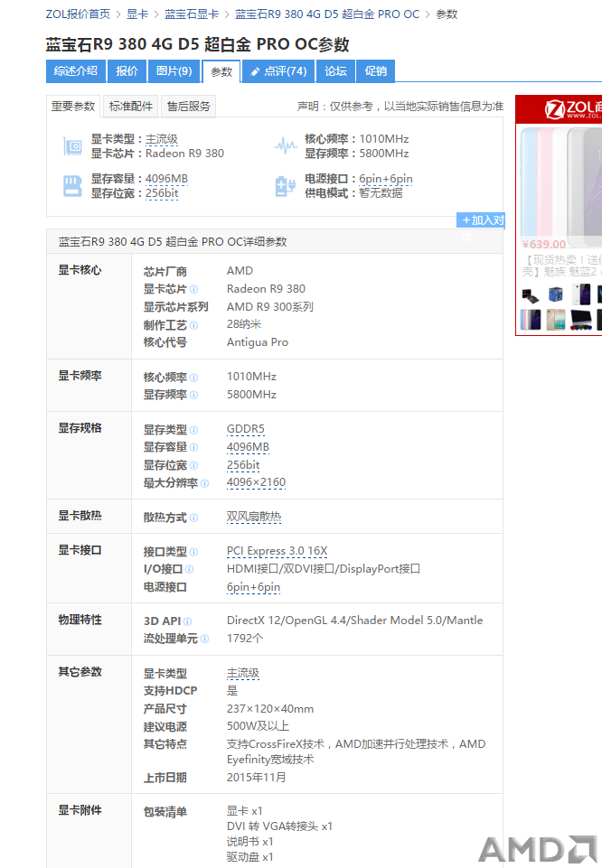Click the info icon beside 接口类型
The height and width of the screenshot is (868, 602).
pos(193,552)
